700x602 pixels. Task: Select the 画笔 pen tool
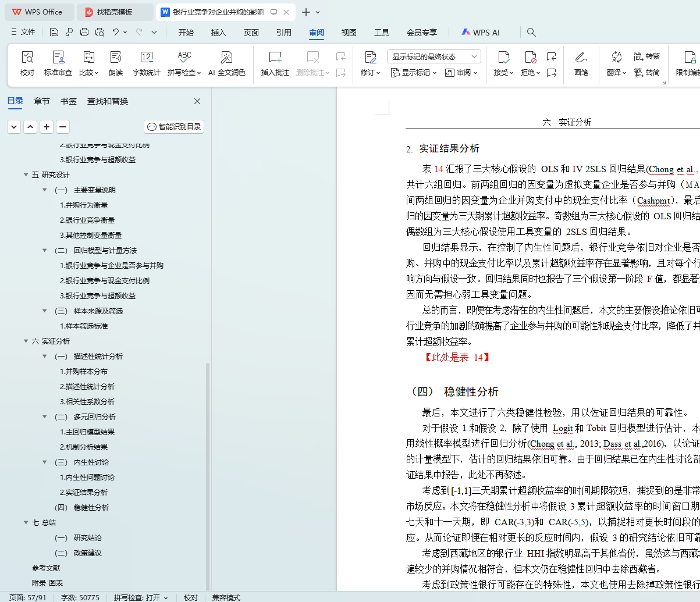tap(581, 64)
